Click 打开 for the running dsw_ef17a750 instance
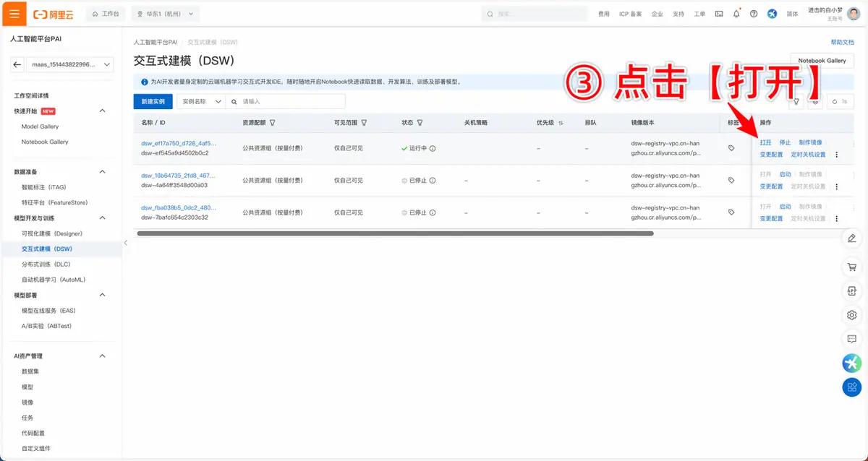 pos(765,142)
